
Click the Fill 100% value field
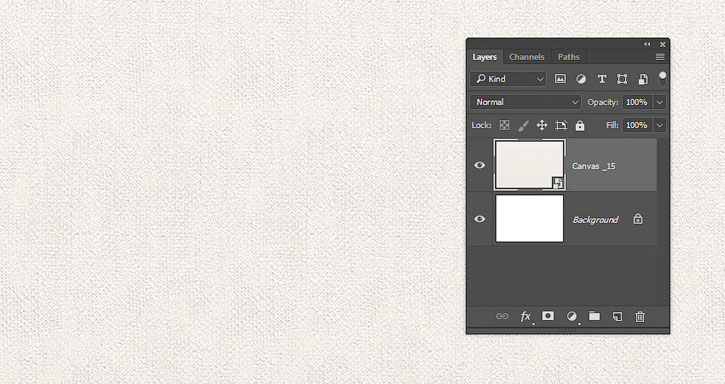tap(637, 125)
